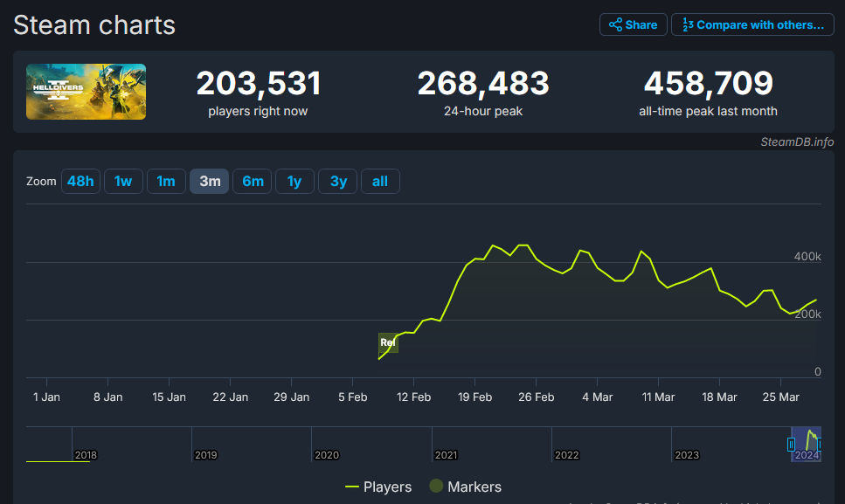The image size is (845, 504).
Task: Click the highlighted 2024 navigator range
Action: [807, 445]
